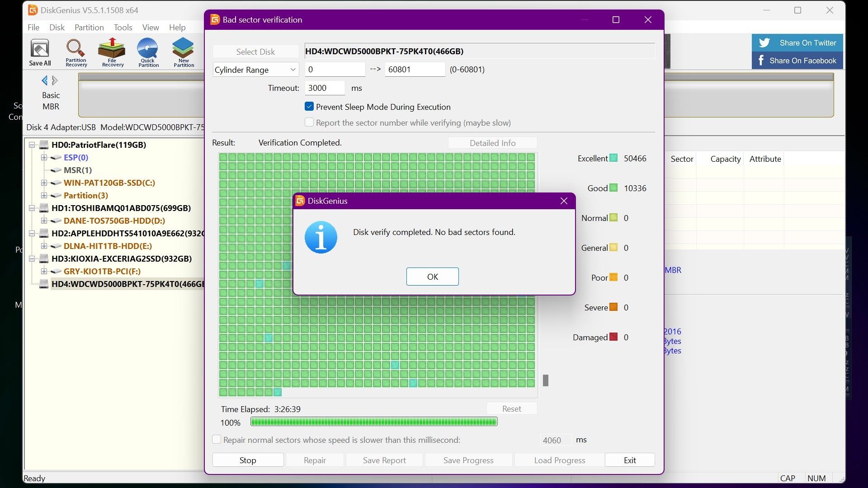Click the DANE-TOS750GB-HDD(D:) partition icon
Image resolution: width=868 pixels, height=488 pixels.
(56, 221)
